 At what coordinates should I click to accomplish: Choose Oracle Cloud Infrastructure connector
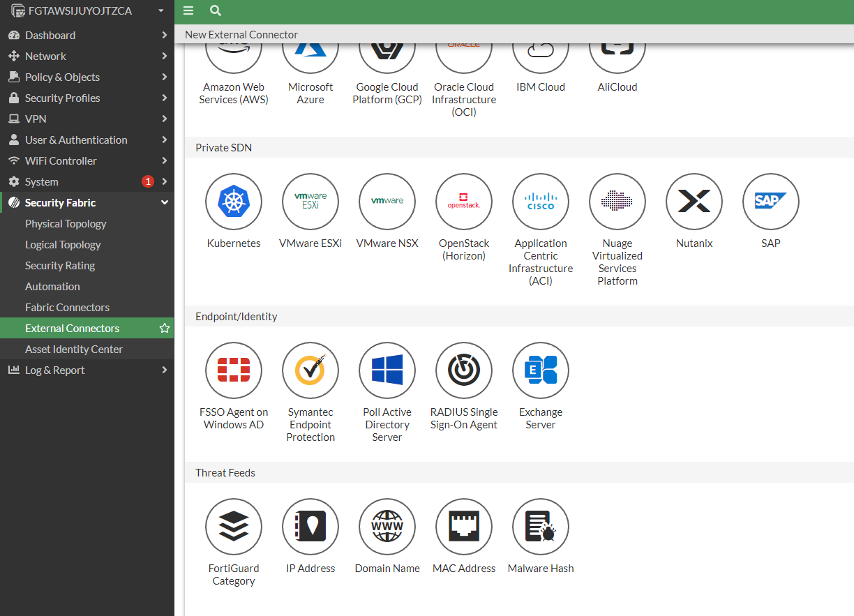pos(464,59)
